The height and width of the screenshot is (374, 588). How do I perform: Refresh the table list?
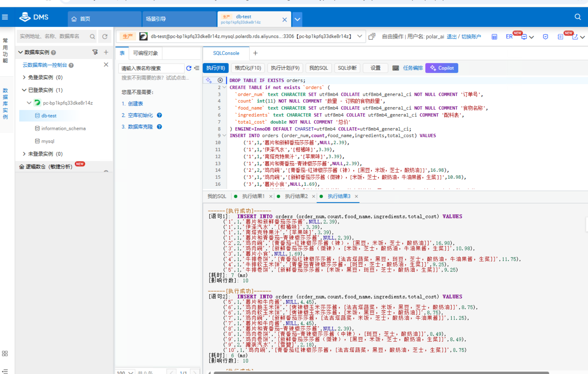tap(189, 68)
